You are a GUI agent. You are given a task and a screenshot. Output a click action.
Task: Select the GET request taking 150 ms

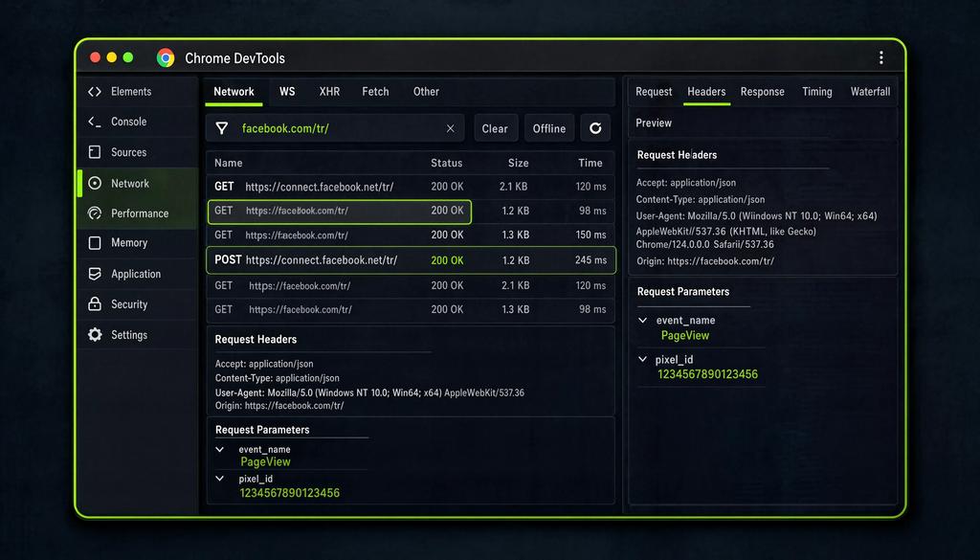pyautogui.click(x=411, y=235)
